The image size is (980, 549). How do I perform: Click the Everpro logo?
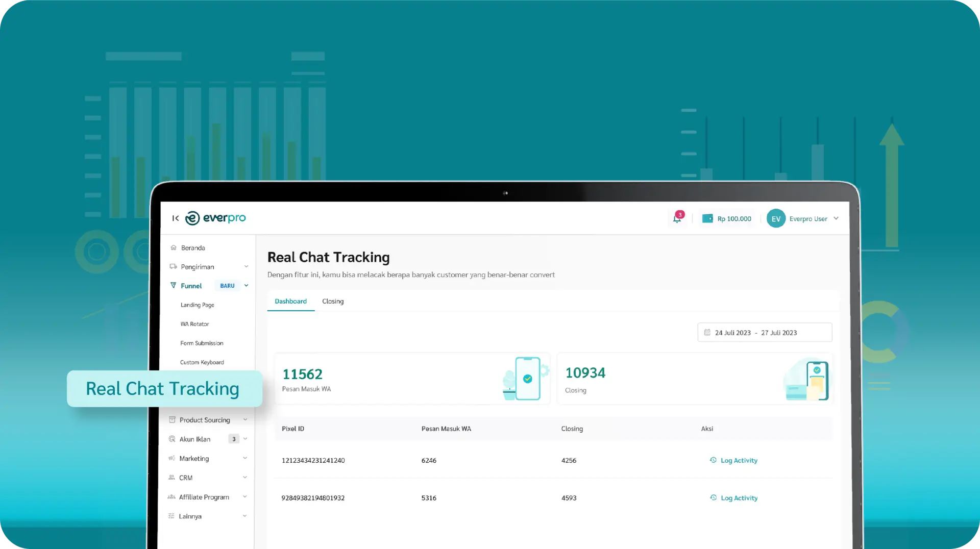[x=215, y=218]
